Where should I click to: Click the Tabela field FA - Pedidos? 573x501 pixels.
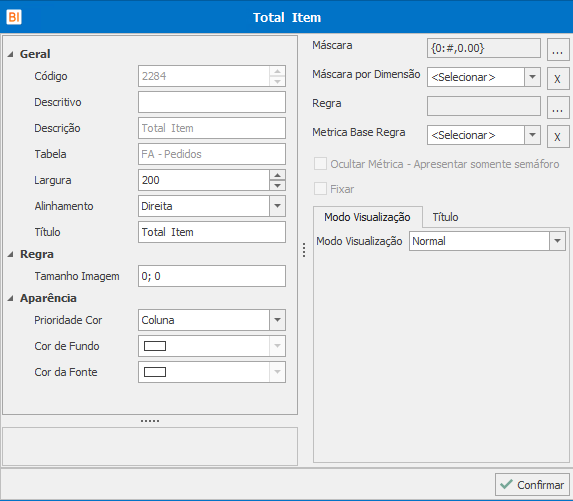[x=212, y=154]
